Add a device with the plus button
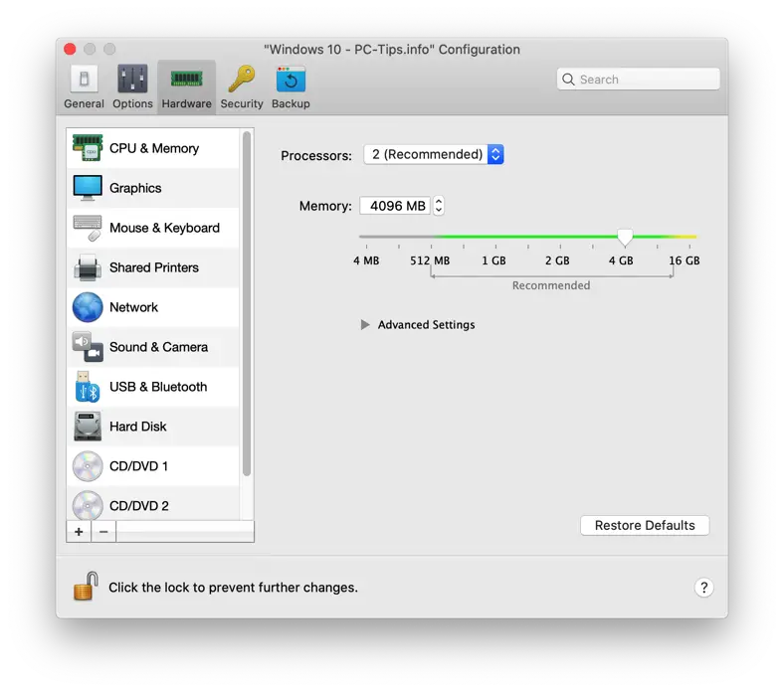 click(x=79, y=532)
